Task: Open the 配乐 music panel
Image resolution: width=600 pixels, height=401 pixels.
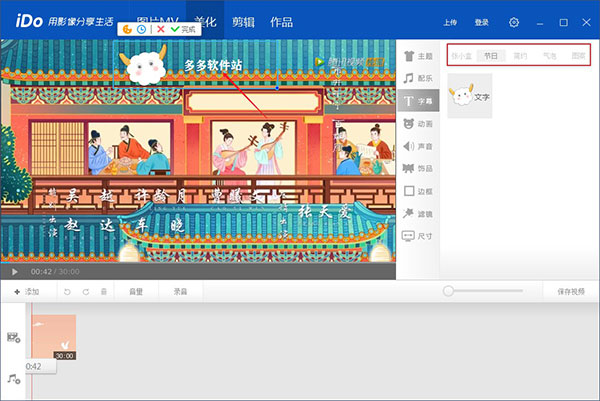Action: coord(418,78)
